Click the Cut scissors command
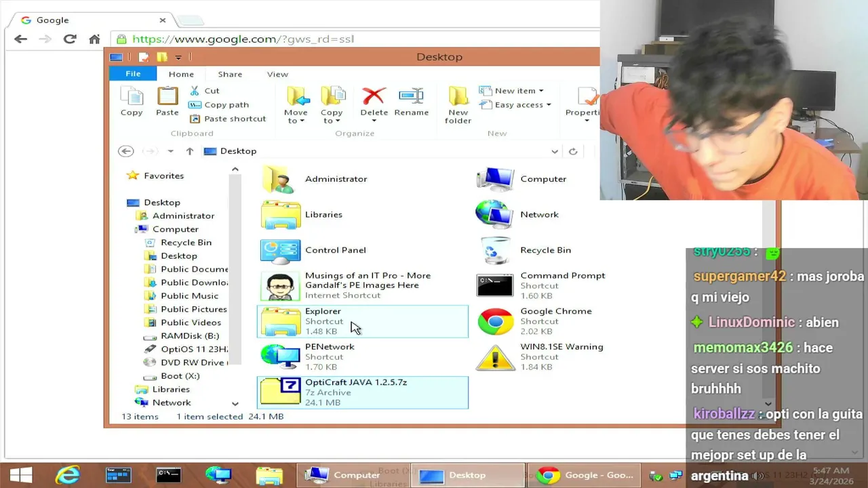This screenshot has width=868, height=488. [x=205, y=90]
